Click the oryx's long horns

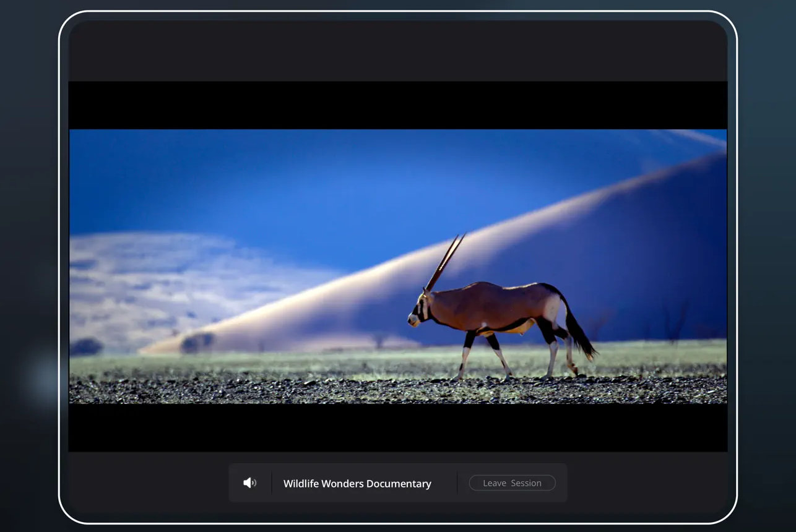click(446, 261)
